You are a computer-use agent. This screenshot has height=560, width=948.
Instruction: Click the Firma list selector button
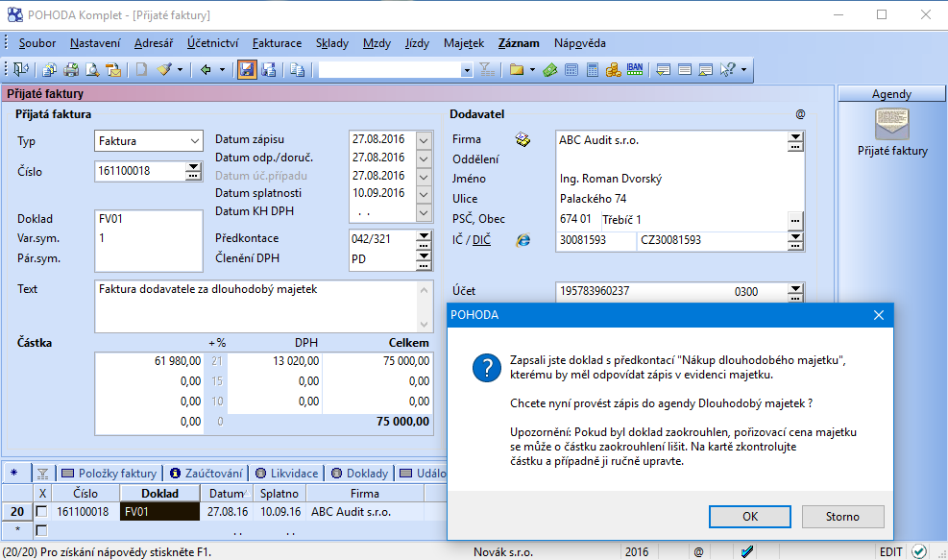795,141
